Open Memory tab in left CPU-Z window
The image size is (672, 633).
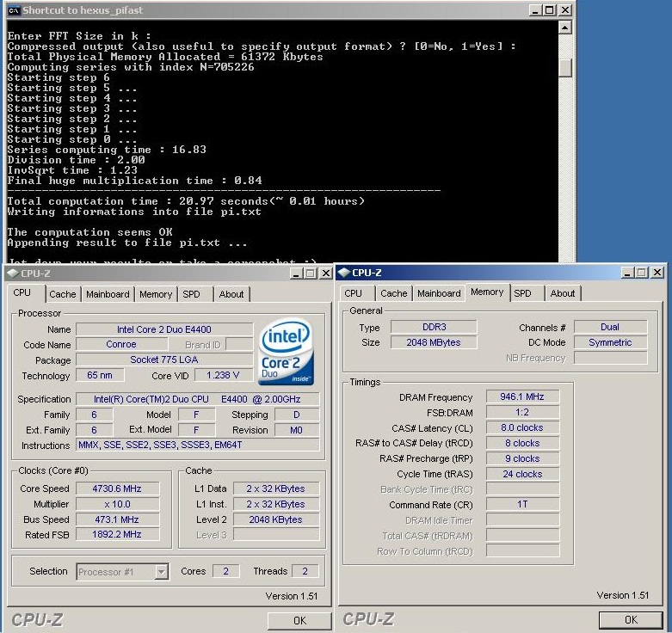click(x=156, y=294)
